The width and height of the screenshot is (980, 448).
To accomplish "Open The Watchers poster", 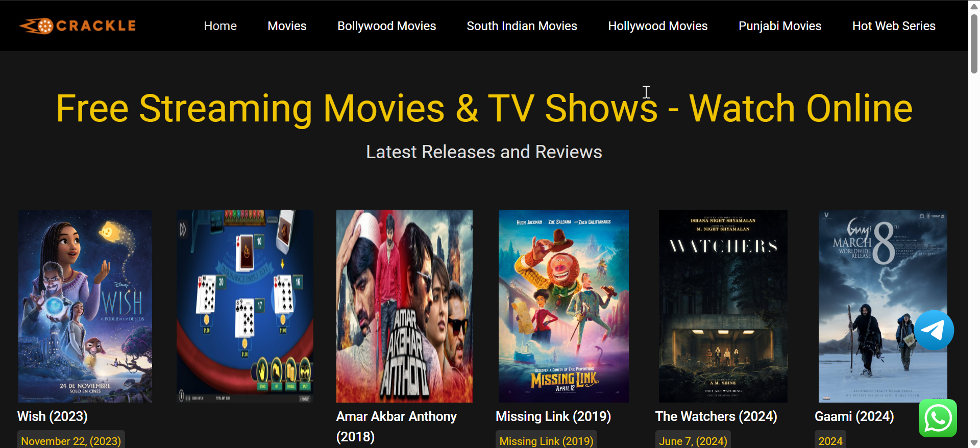I will (x=723, y=306).
